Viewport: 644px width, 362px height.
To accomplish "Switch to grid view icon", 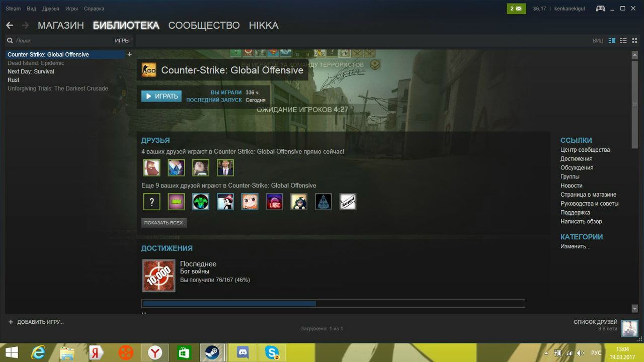I will [634, 41].
